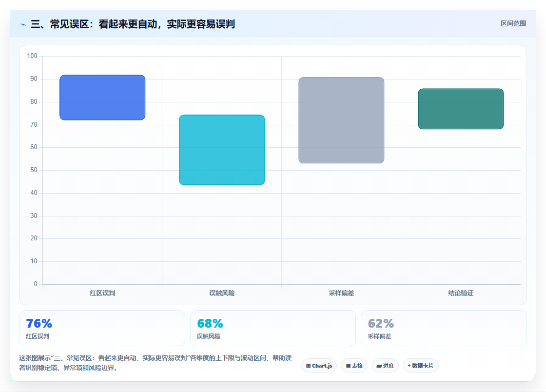Image resolution: width=546 pixels, height=392 pixels.
Task: Click the 进度 tag chip
Action: [385, 366]
